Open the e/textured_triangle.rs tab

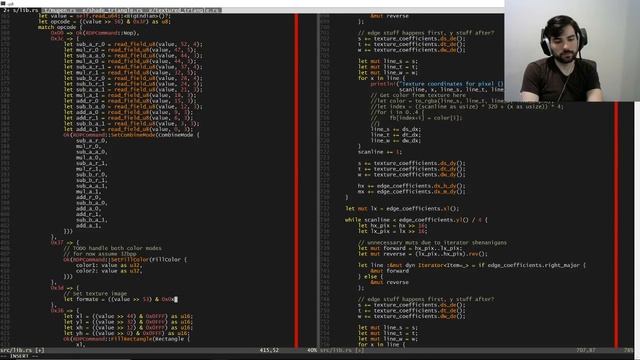tap(183, 10)
